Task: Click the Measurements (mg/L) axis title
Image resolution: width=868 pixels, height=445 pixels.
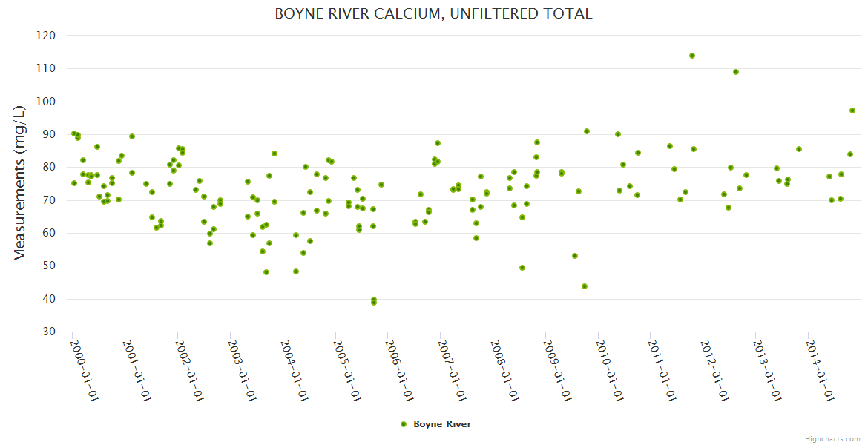Action: tap(20, 182)
